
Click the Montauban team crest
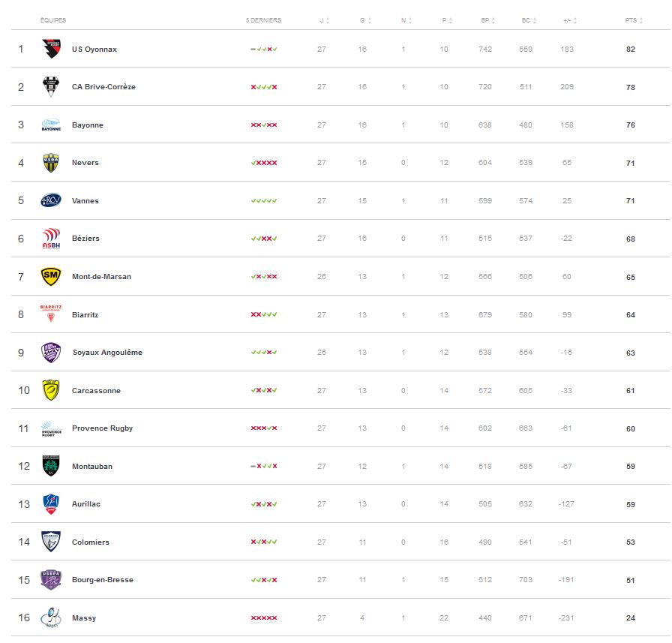[x=51, y=466]
